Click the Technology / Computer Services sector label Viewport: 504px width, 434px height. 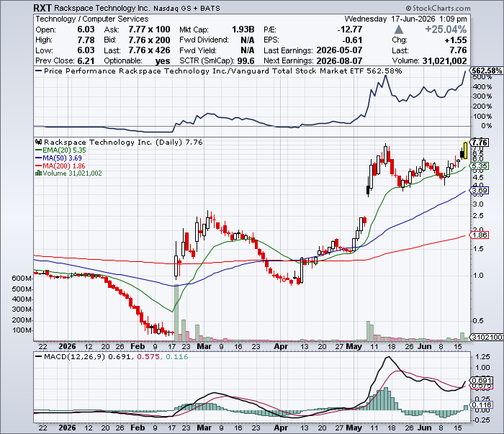pyautogui.click(x=92, y=19)
